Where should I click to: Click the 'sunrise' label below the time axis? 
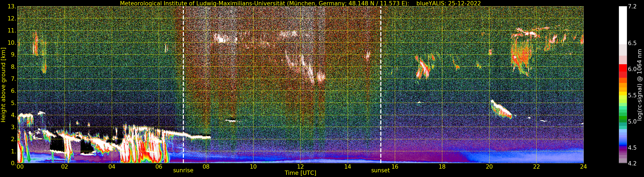click(x=183, y=171)
